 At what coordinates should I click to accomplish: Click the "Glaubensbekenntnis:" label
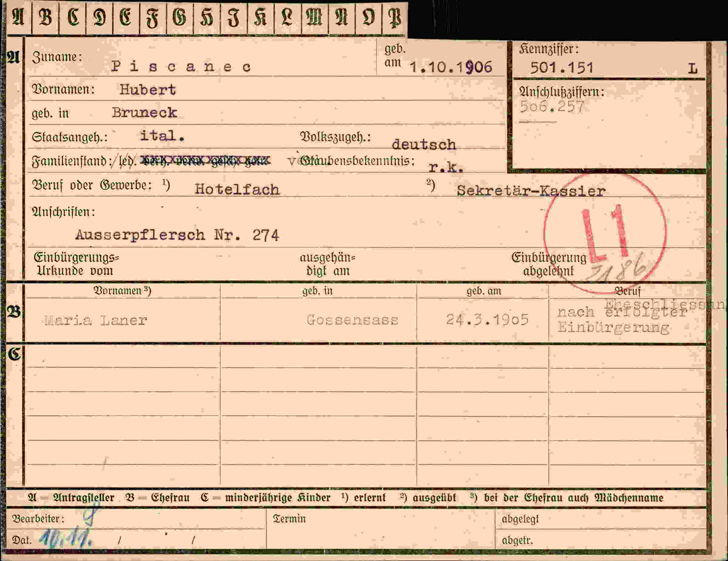(x=357, y=161)
